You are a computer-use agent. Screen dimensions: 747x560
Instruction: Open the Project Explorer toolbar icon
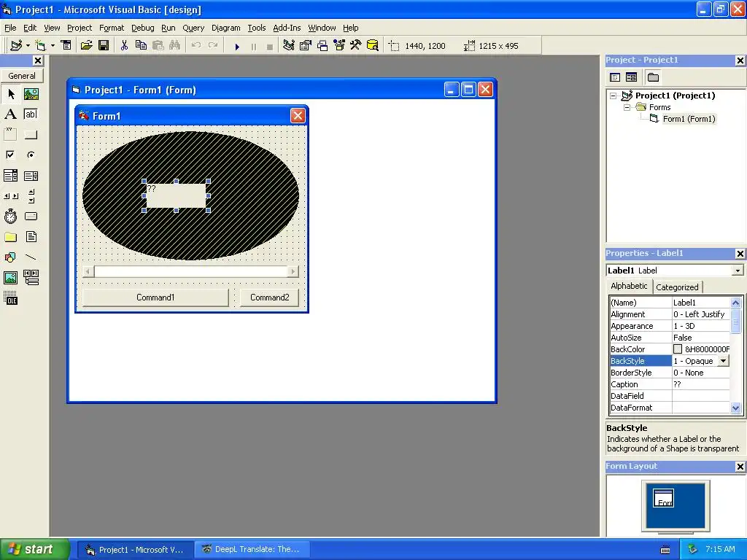click(288, 45)
